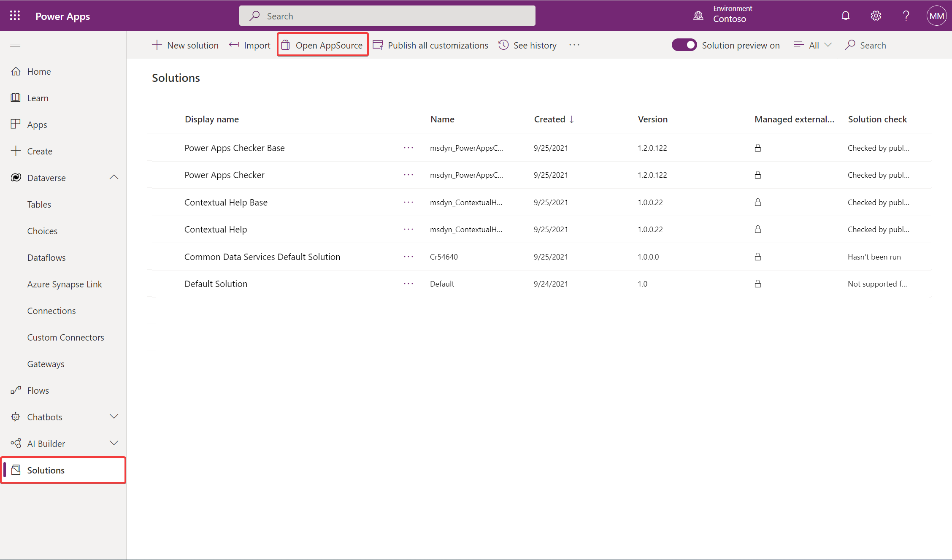Viewport: 952px width, 560px height.
Task: Click the Solutions icon in sidebar
Action: click(16, 470)
